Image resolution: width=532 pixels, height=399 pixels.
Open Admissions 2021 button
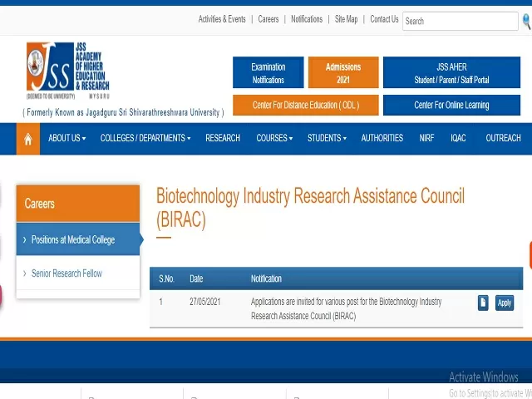coord(343,72)
